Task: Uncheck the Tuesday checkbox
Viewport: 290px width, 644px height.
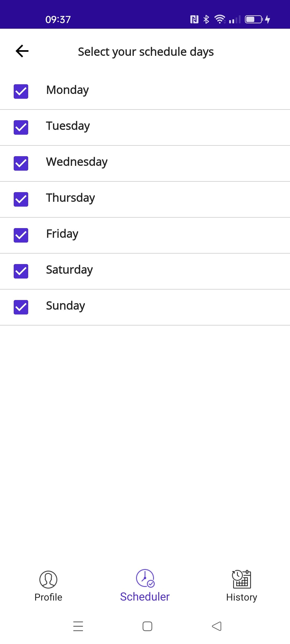Action: click(x=21, y=127)
